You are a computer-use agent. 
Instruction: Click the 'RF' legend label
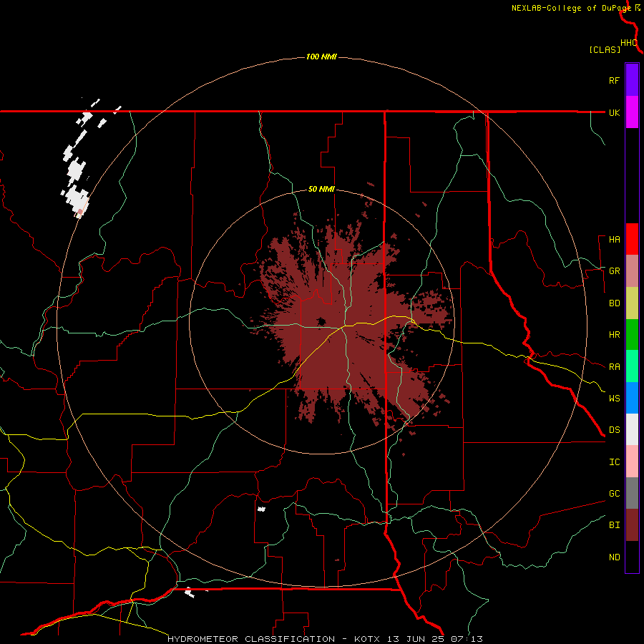[x=614, y=80]
